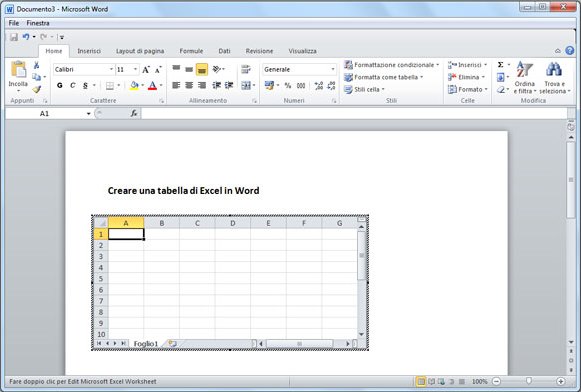This screenshot has height=392, width=581.
Task: Click the text orientation icon
Action: [x=217, y=69]
